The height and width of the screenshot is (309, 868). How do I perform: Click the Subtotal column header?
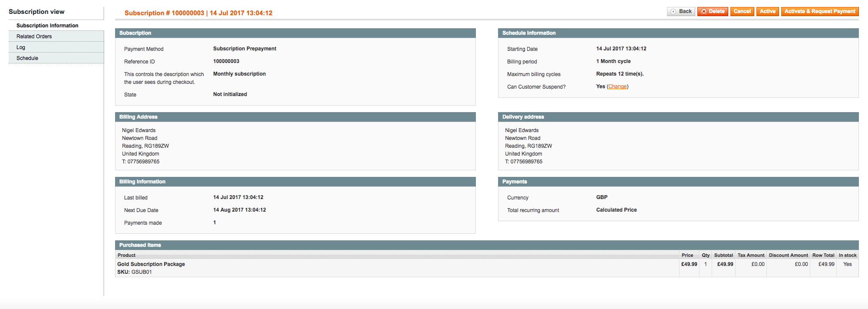[x=723, y=255]
